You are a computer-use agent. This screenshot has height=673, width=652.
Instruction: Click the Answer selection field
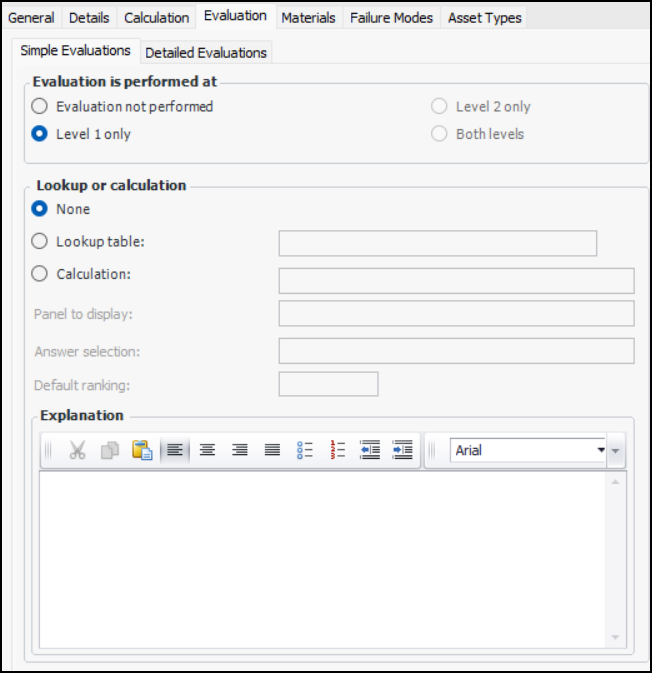pyautogui.click(x=456, y=351)
